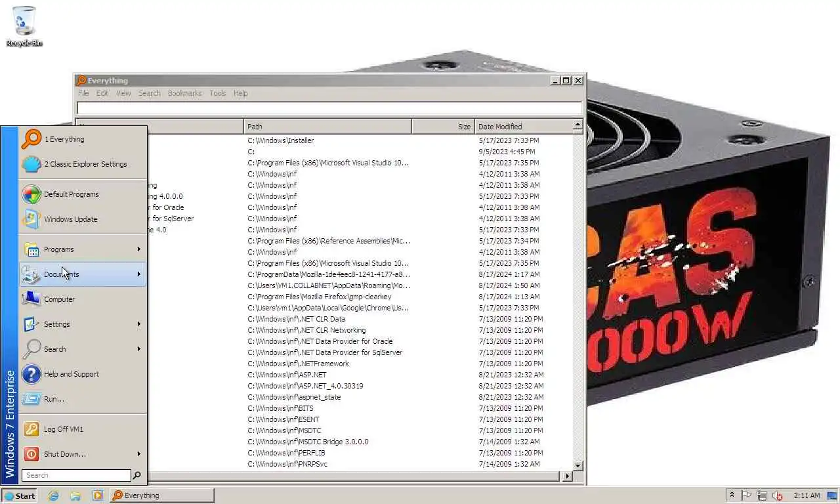
Task: Select the C:\Windows\inf\PNRPSvc path
Action: [287, 464]
